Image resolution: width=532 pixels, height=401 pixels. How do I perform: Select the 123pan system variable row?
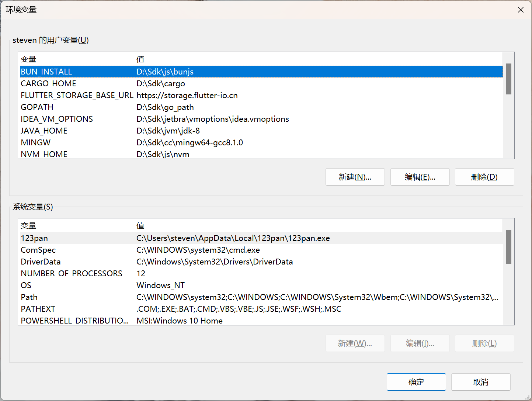pos(34,238)
